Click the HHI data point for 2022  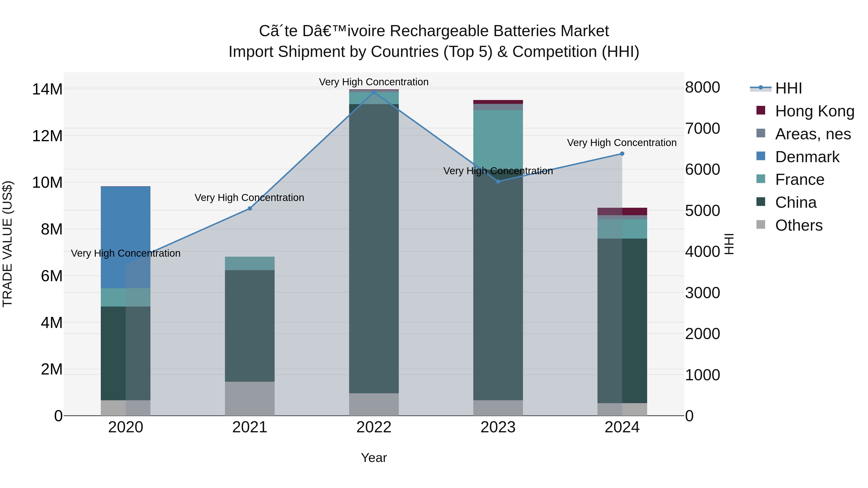pos(374,92)
